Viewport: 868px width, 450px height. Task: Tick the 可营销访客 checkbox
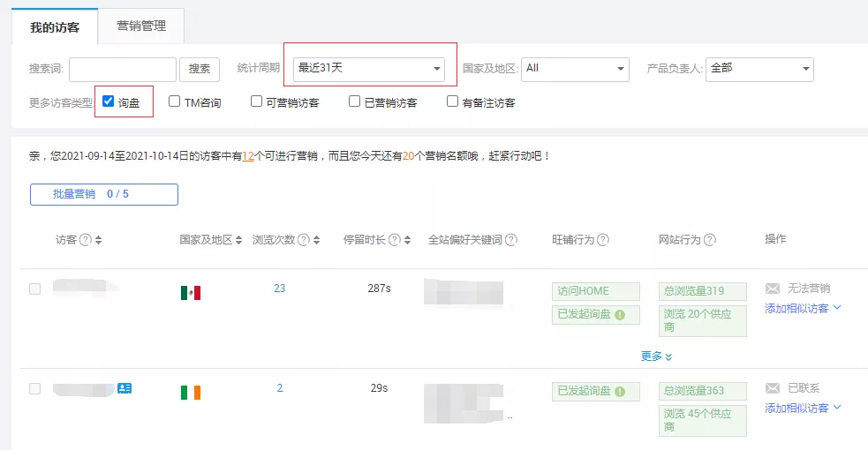pyautogui.click(x=256, y=101)
